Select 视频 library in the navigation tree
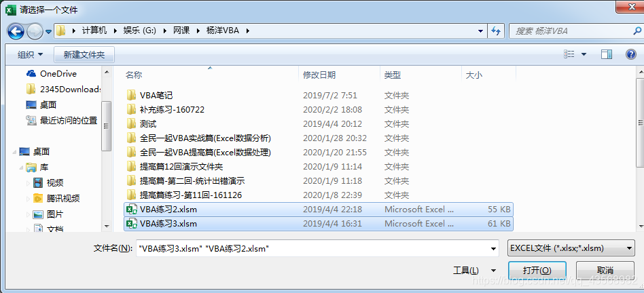 [48, 182]
